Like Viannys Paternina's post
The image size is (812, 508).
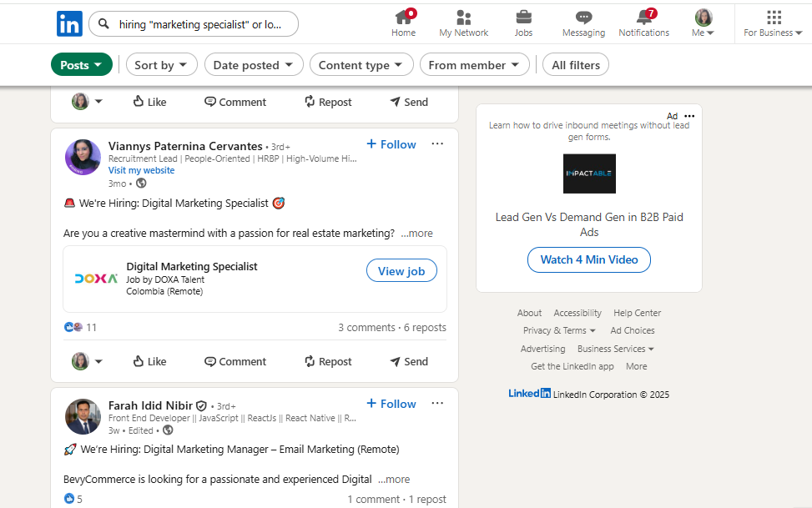[x=149, y=360]
